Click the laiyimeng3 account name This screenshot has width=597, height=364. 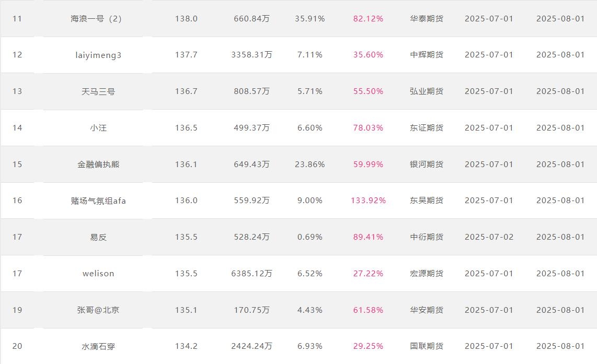pyautogui.click(x=98, y=55)
